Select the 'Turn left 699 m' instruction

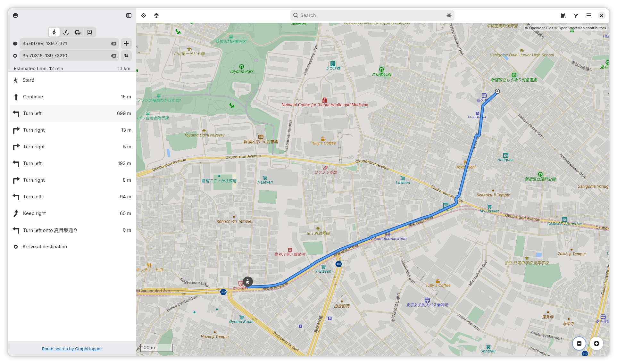click(72, 113)
